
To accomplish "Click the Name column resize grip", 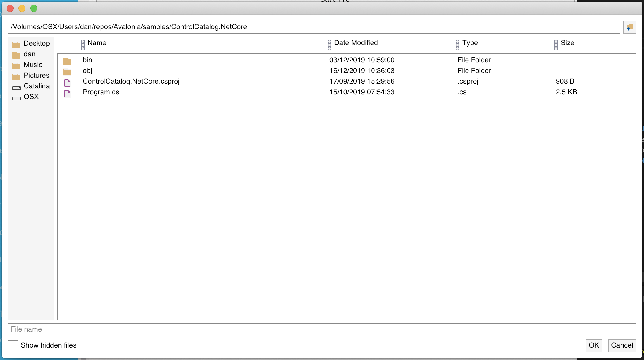I will (83, 45).
